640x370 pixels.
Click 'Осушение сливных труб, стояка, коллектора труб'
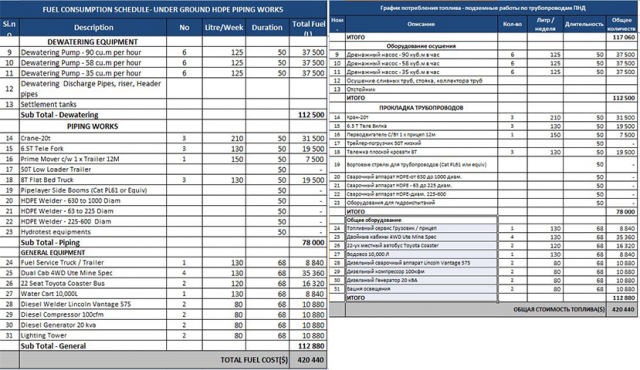[x=421, y=81]
